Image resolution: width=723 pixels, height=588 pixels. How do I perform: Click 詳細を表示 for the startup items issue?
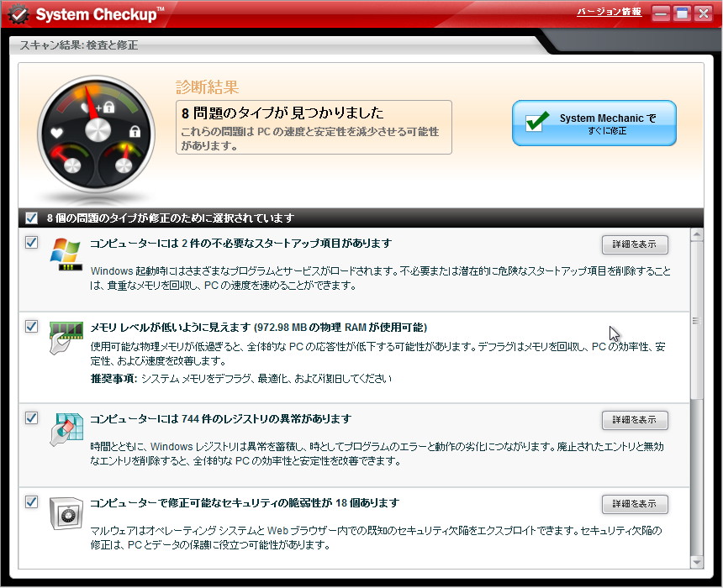pyautogui.click(x=635, y=244)
